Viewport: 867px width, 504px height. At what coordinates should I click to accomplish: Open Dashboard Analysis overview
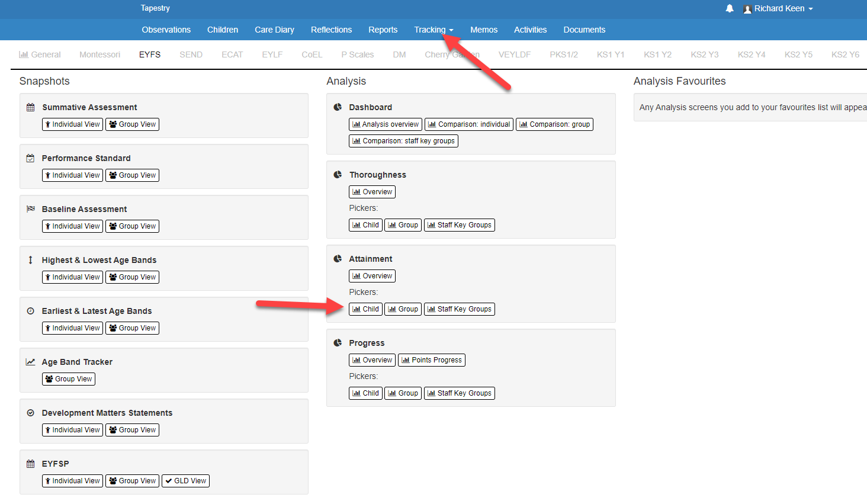coord(386,124)
